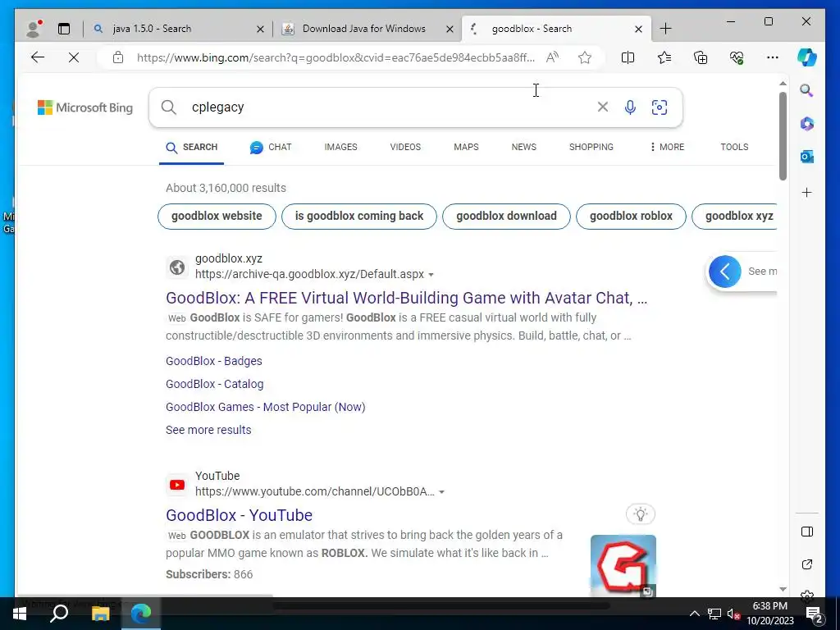The image size is (840, 630).
Task: Open the Favorites list
Action: 664,57
